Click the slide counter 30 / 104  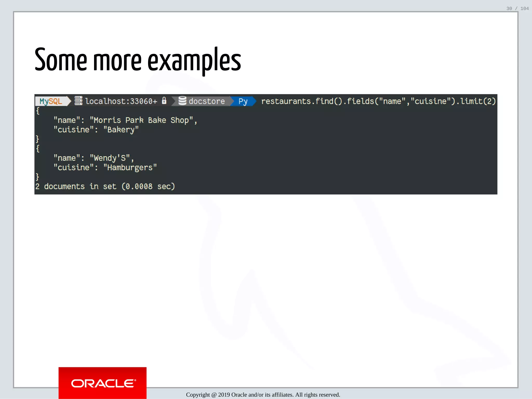click(x=517, y=9)
